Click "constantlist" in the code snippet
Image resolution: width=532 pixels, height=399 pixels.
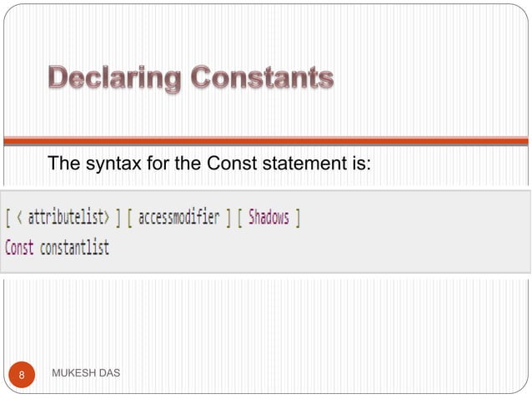pyautogui.click(x=74, y=248)
